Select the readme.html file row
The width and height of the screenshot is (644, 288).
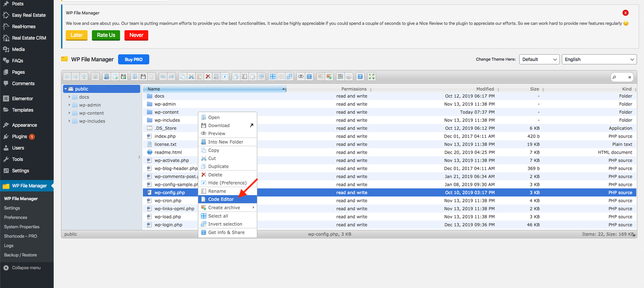(390, 152)
